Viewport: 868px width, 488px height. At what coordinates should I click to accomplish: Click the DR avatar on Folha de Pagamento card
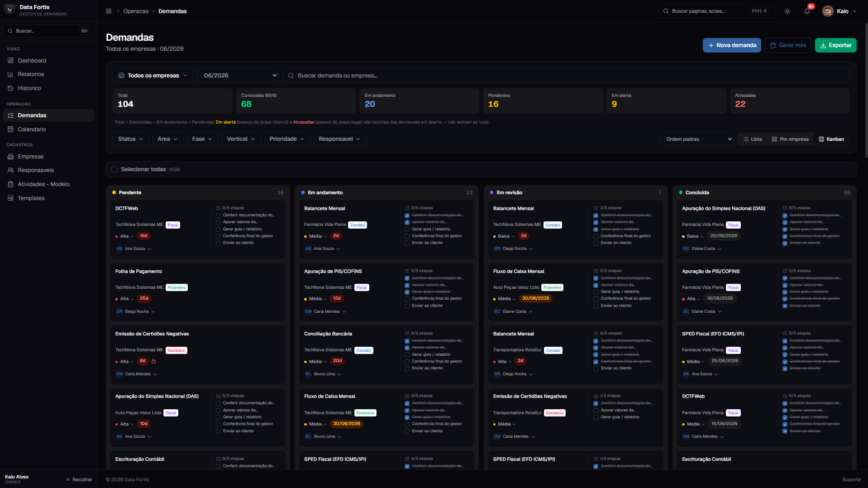(119, 311)
